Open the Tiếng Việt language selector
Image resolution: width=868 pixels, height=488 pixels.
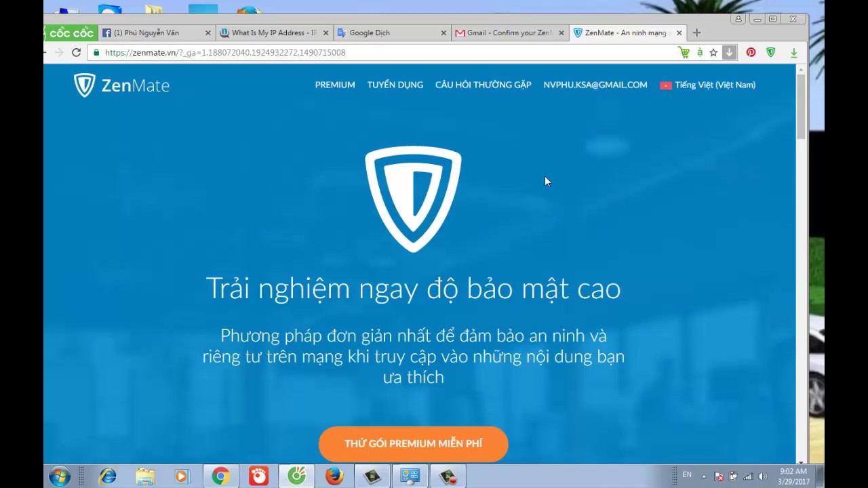[708, 85]
